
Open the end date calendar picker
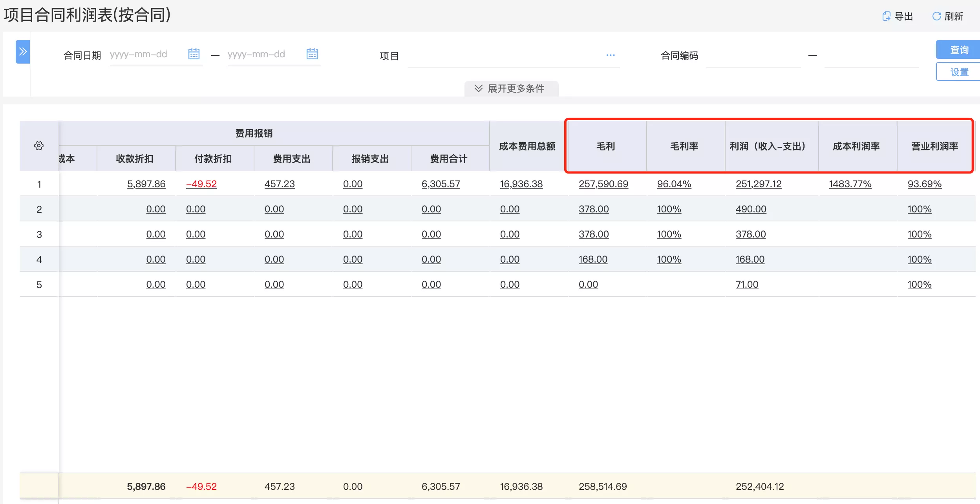click(312, 54)
